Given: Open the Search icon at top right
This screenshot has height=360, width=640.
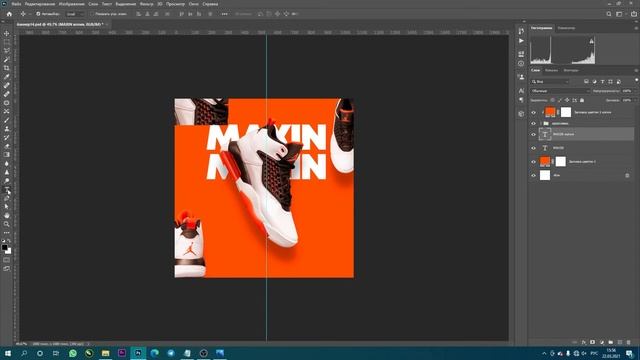Looking at the screenshot, I should [609, 14].
